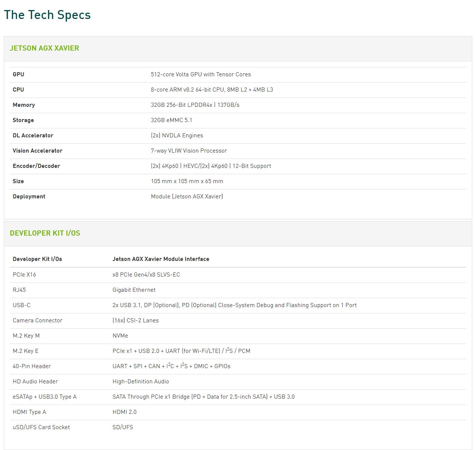Select the '8-core ARM v8.2 64-bit CPU' value
Image resolution: width=476 pixels, height=450 pixels.
[x=212, y=90]
